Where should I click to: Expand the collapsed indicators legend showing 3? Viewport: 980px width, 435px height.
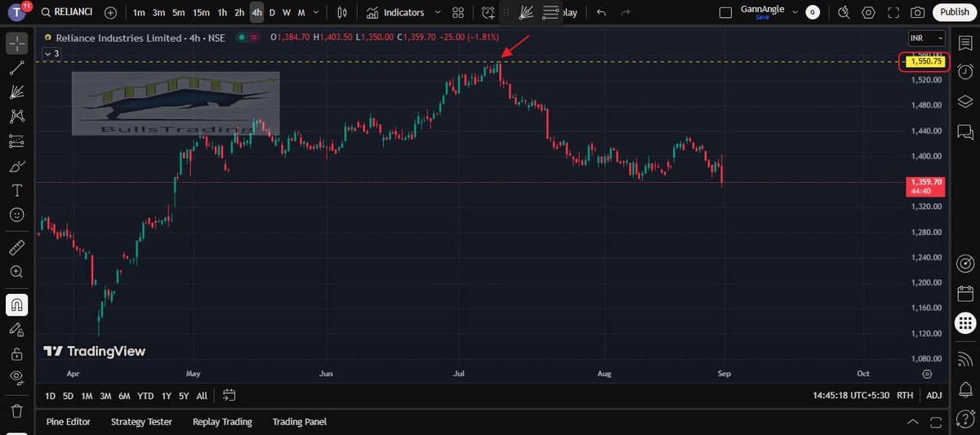point(52,53)
